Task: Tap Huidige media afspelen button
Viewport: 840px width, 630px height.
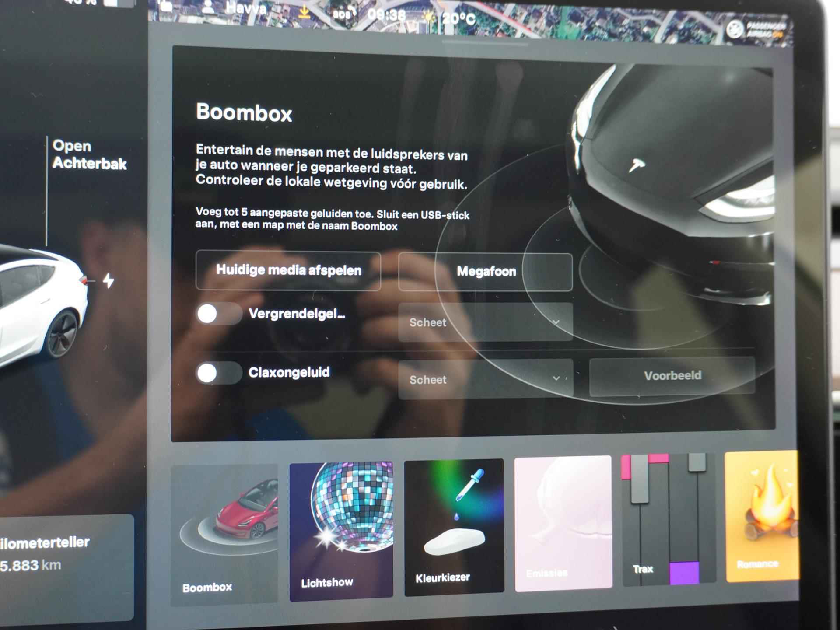Action: point(288,270)
